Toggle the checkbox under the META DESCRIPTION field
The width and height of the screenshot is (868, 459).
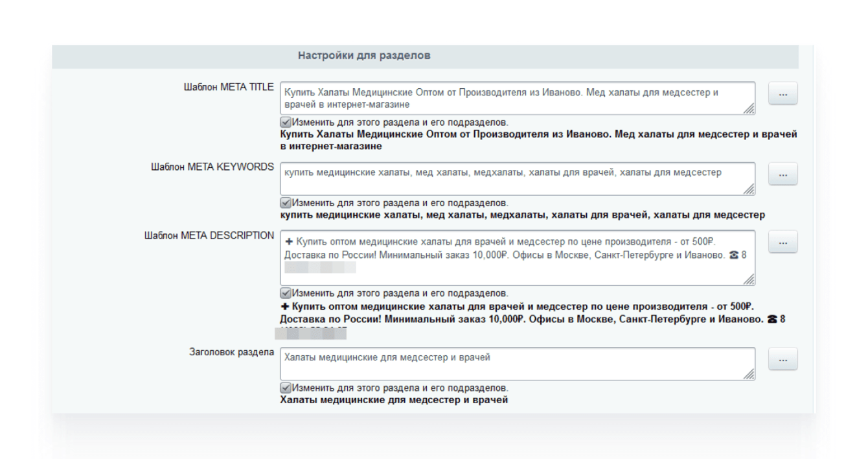pyautogui.click(x=285, y=292)
